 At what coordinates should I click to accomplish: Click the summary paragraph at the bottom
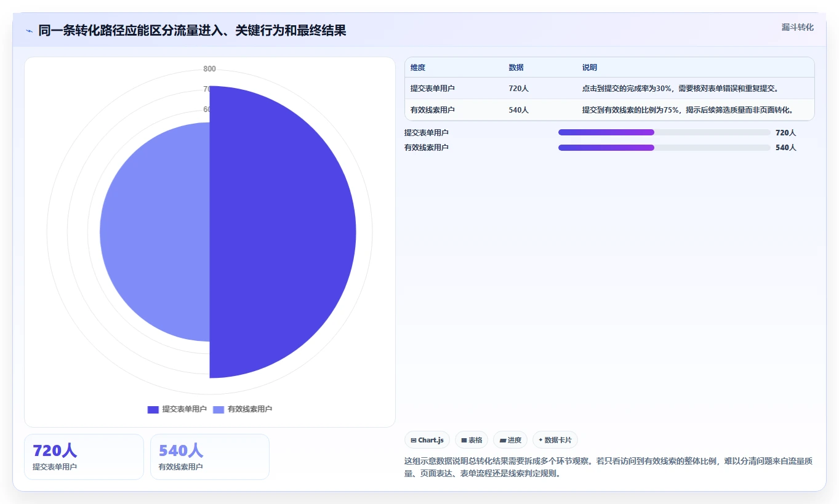tap(609, 468)
